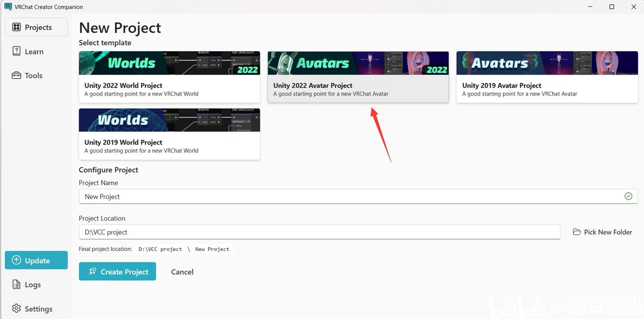Select the Unity 2019 World Project template

click(169, 134)
